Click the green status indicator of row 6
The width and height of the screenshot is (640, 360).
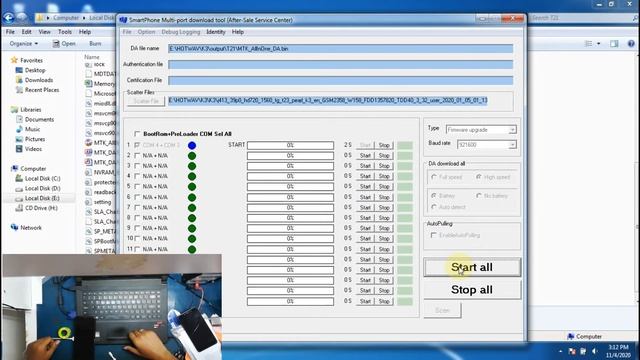pyautogui.click(x=192, y=197)
